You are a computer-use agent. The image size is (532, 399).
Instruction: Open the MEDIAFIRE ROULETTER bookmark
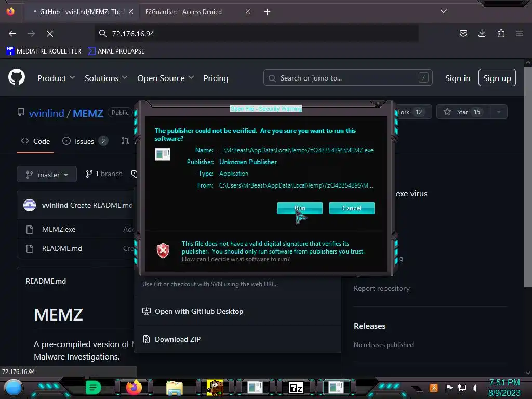[44, 51]
